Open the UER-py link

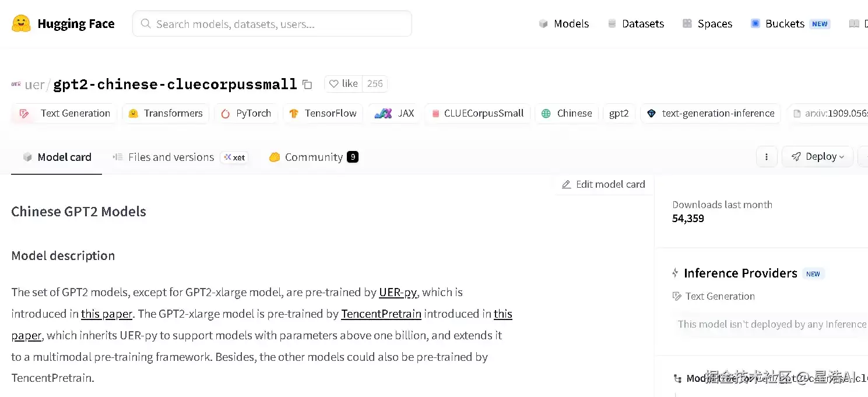pos(398,292)
